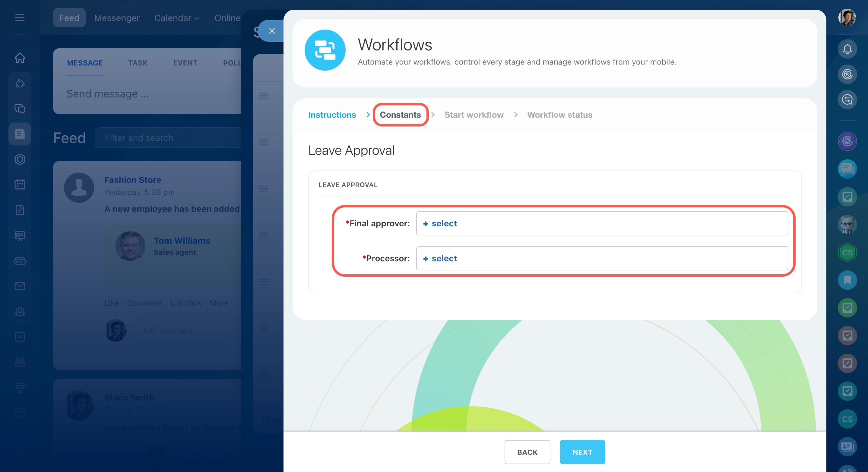Screen dimensions: 868x472
Task: Click the calendar icon in left sidebar
Action: click(x=20, y=184)
